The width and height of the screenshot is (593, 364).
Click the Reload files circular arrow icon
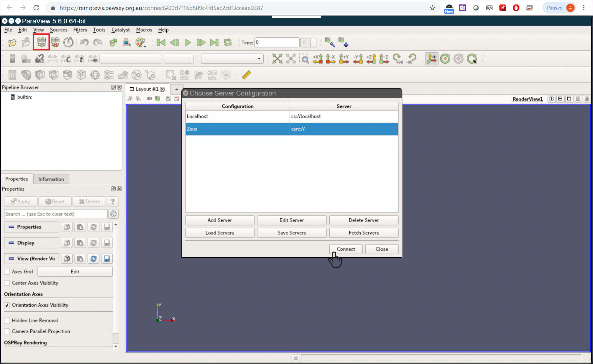click(68, 42)
